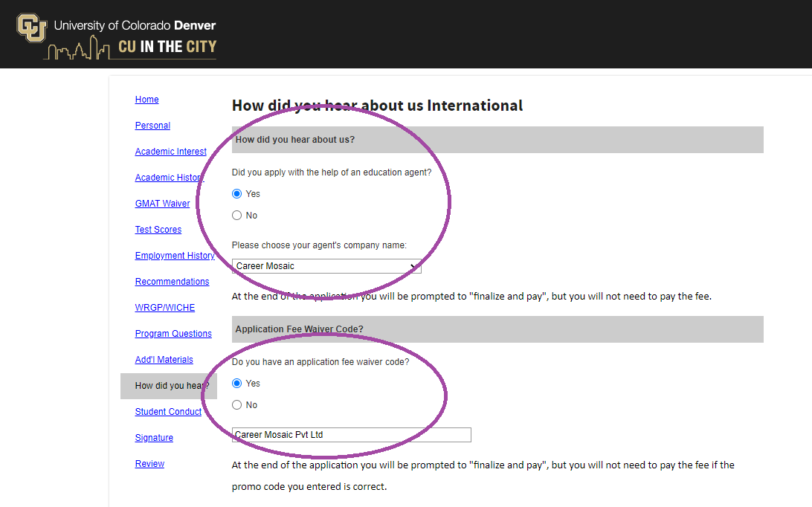Select No for fee waiver code

(x=236, y=405)
